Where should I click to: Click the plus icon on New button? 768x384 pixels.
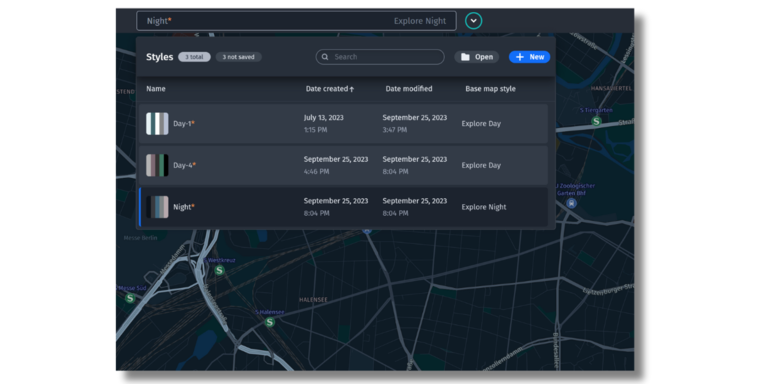(520, 57)
